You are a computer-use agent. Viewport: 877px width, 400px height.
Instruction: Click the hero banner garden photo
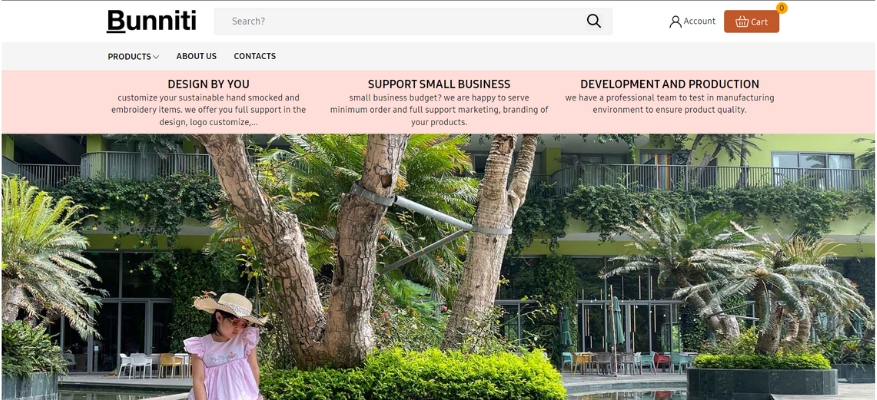[438, 266]
